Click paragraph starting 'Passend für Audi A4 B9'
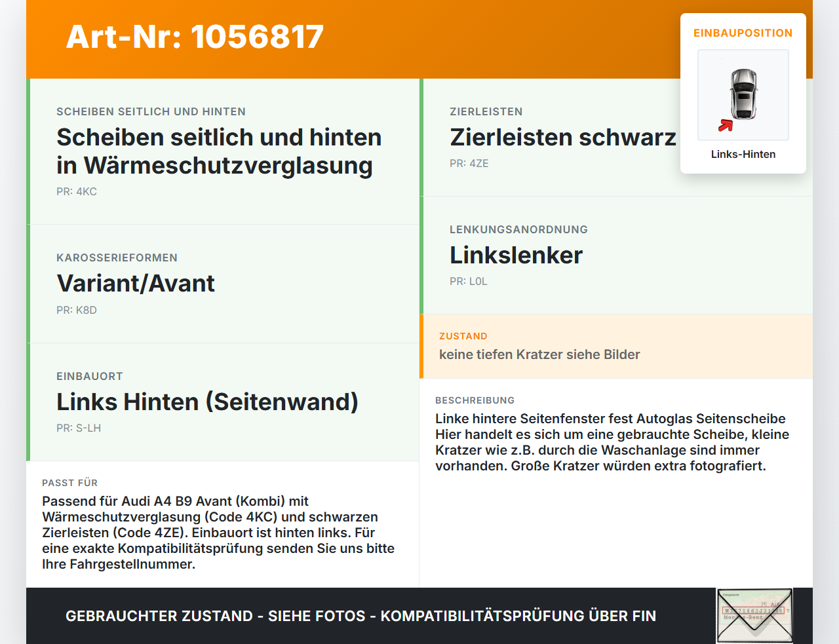 pos(218,533)
